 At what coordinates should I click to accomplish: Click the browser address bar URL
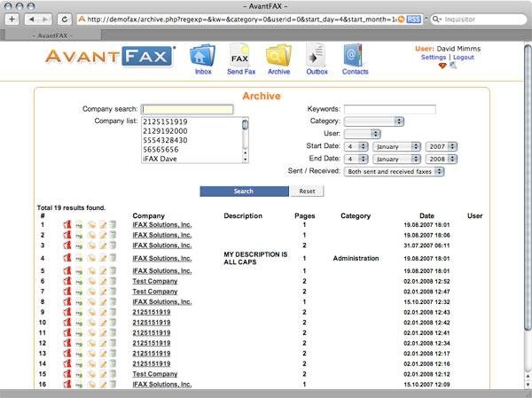(241, 20)
